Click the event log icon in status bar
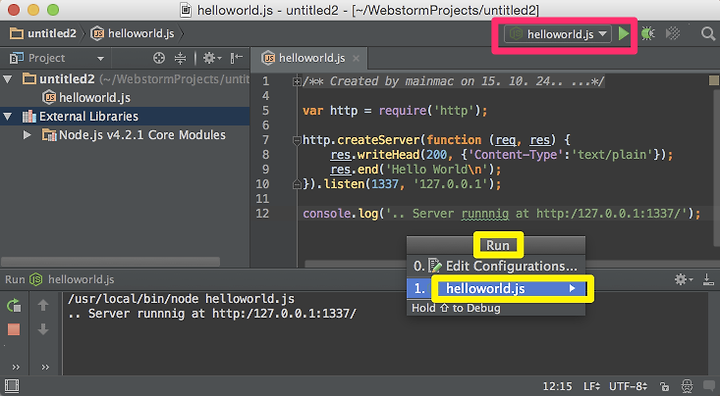This screenshot has height=396, width=720. click(x=709, y=386)
